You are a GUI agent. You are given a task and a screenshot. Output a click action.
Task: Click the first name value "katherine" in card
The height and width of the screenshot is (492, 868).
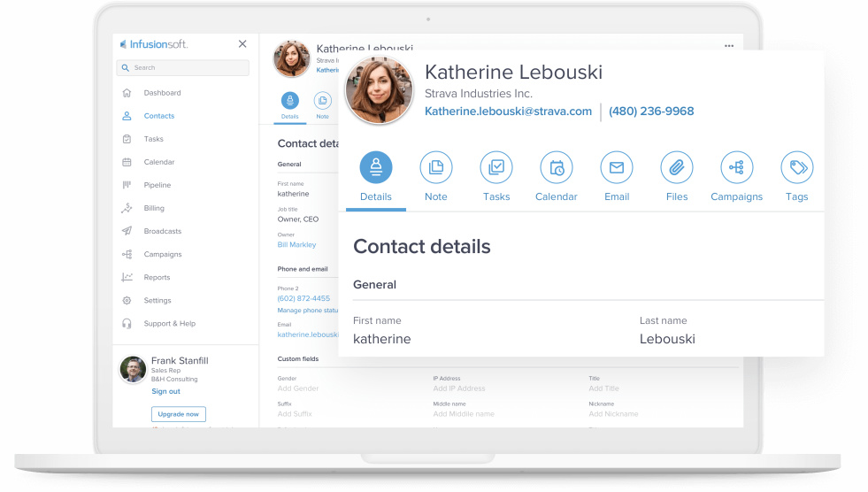click(x=382, y=339)
